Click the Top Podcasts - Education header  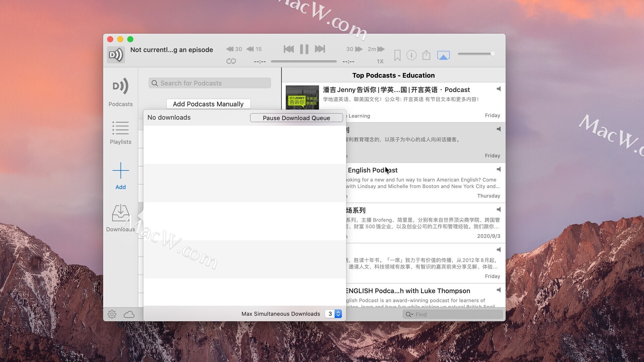point(393,75)
